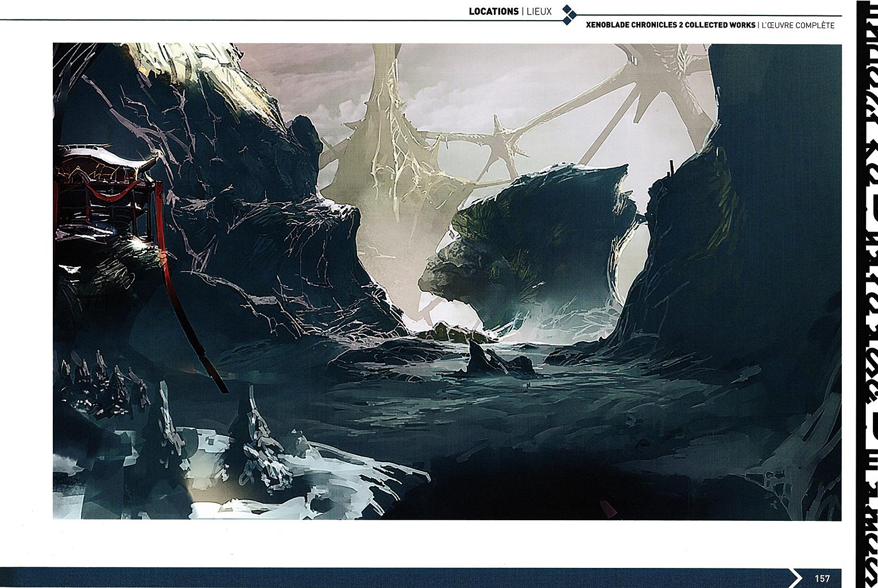The height and width of the screenshot is (588, 878).
Task: Select the LIEUX header label
Action: [539, 11]
